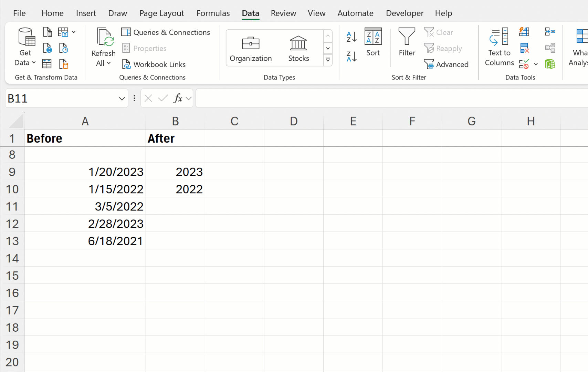Select the Remove Duplicates icon
This screenshot has height=372, width=588.
524,48
